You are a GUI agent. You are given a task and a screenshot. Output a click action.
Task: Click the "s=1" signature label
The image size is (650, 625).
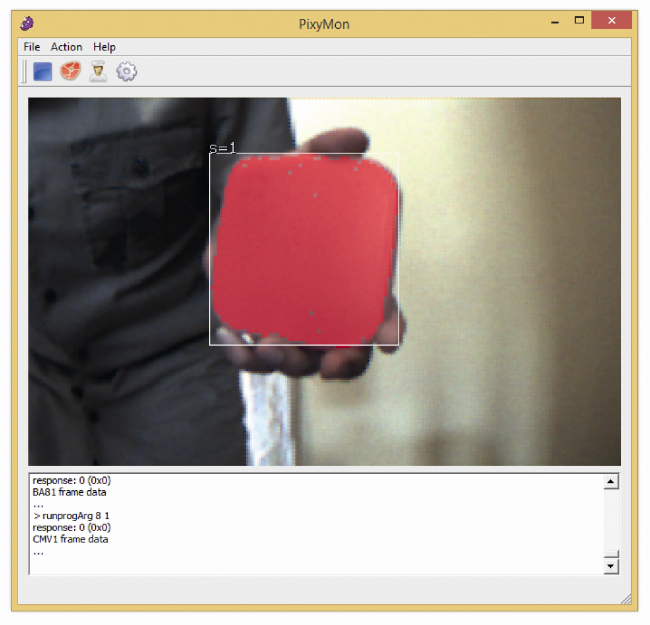pyautogui.click(x=223, y=148)
